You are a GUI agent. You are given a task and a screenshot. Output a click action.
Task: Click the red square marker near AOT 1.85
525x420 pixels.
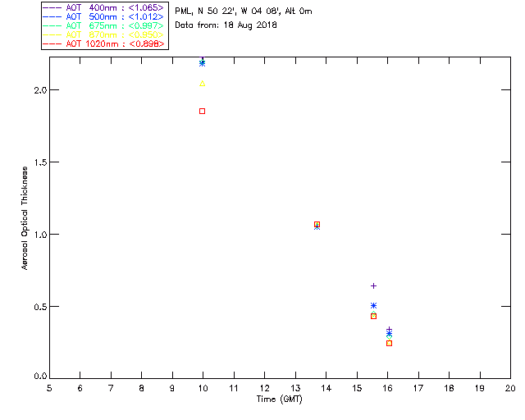[x=203, y=112]
